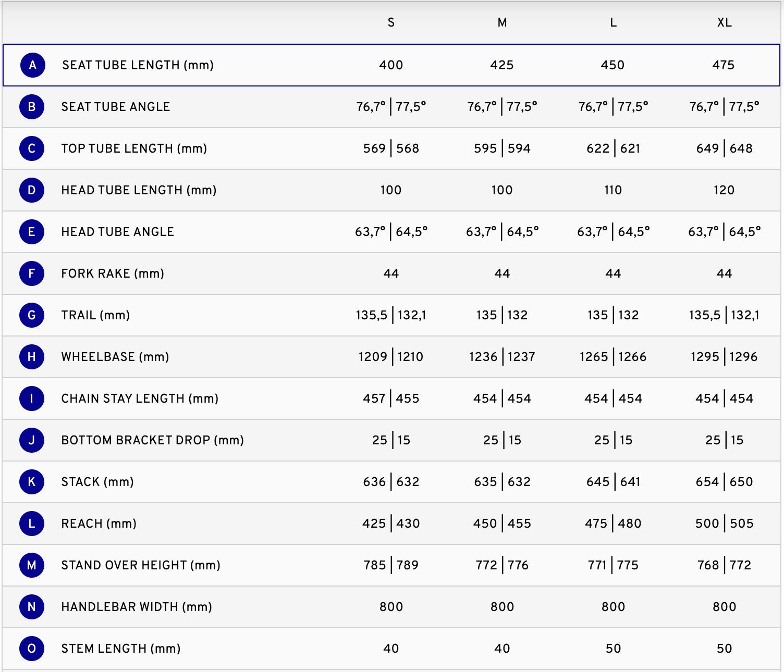This screenshot has width=784, height=672.
Task: Click the F badge for fork rake
Action: click(x=32, y=273)
